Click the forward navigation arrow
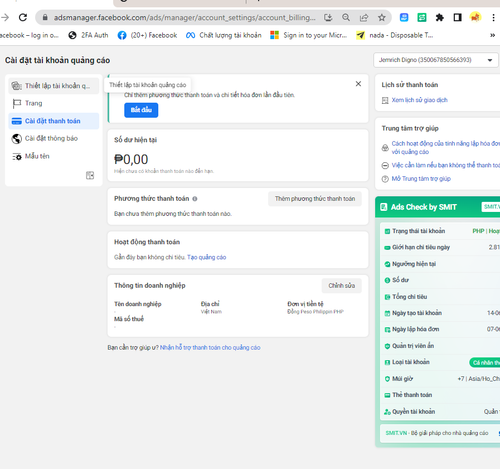Viewport: 500px width, 469px height. tap(5, 17)
